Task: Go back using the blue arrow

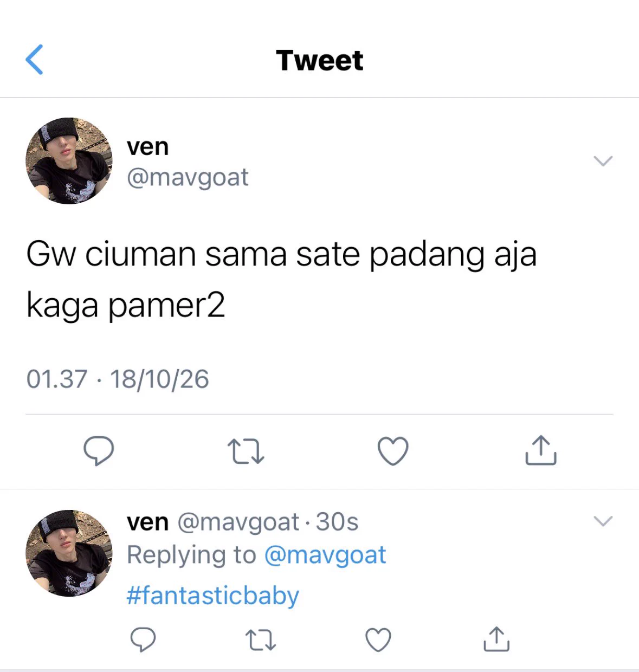Action: click(x=34, y=60)
